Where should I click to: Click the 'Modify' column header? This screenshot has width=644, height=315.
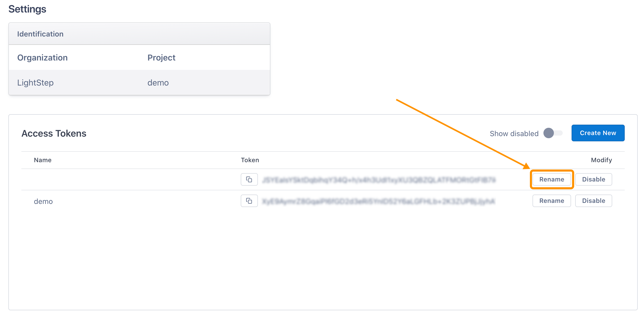601,160
